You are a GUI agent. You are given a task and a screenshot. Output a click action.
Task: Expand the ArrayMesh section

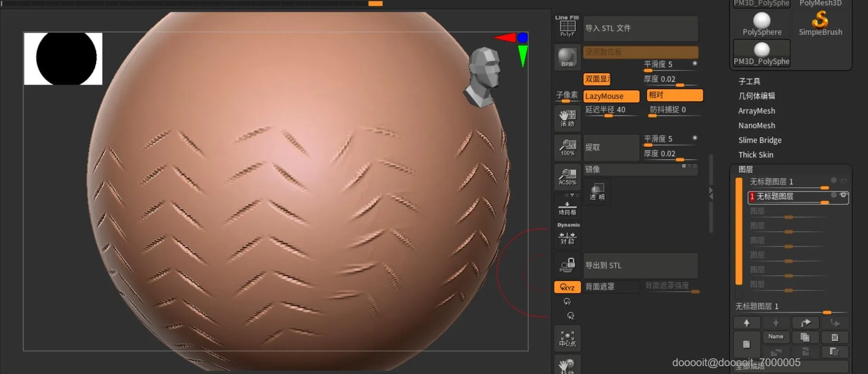757,111
